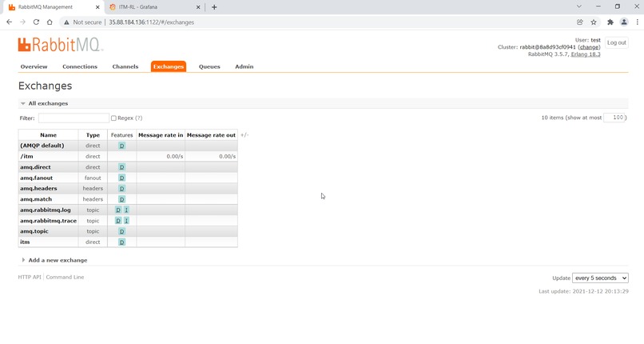Viewport: 644px width, 344px height.
Task: Click the D badge in the itm row
Action: (121, 242)
